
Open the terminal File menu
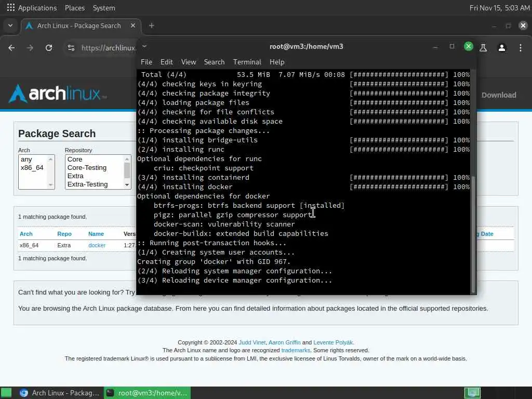click(x=146, y=62)
